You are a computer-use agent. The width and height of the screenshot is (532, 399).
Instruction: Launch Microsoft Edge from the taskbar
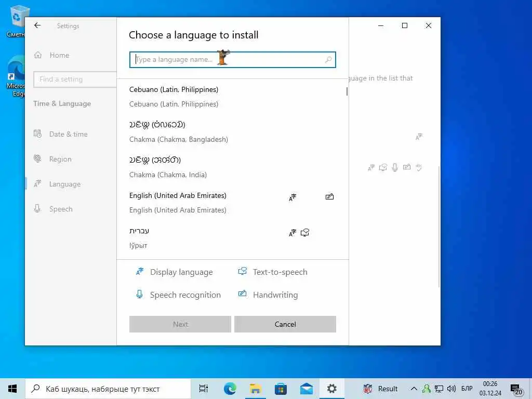click(230, 389)
